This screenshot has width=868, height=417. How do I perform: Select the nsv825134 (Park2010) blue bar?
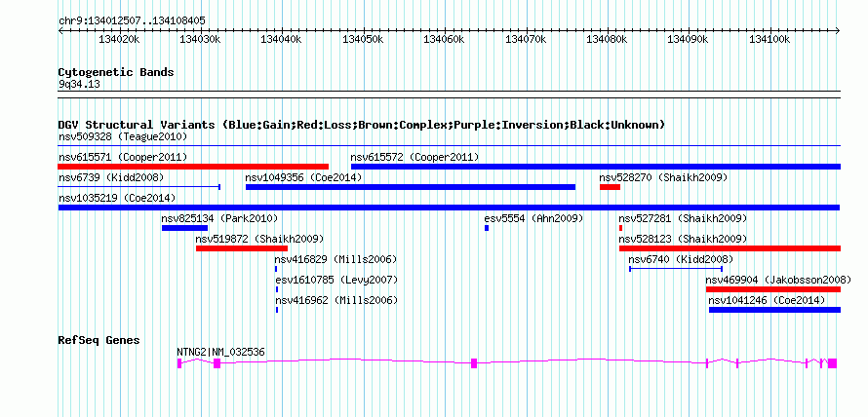[x=185, y=228]
